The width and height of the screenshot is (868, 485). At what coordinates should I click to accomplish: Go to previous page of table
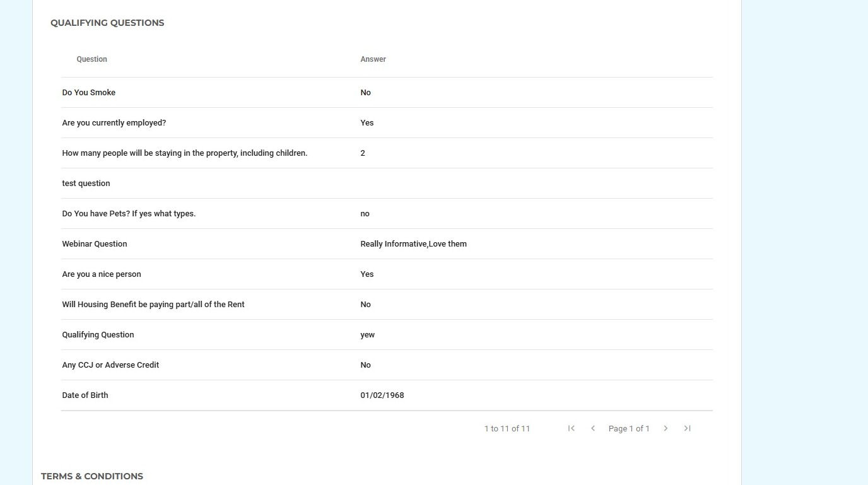click(593, 428)
